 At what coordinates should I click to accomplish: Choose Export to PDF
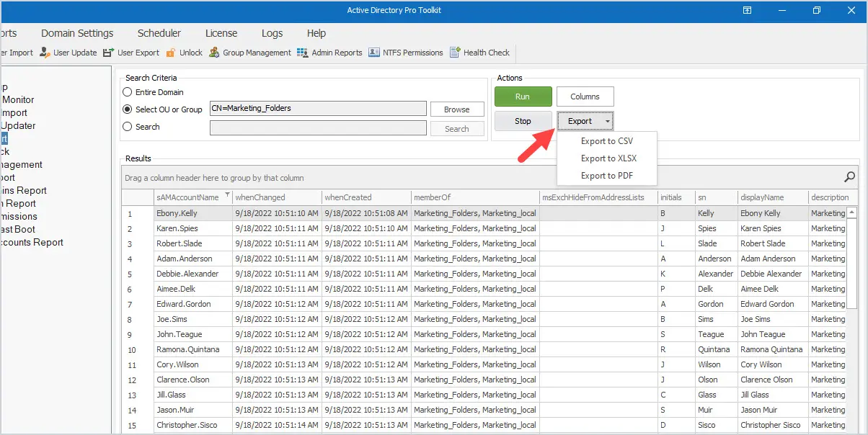(x=607, y=176)
